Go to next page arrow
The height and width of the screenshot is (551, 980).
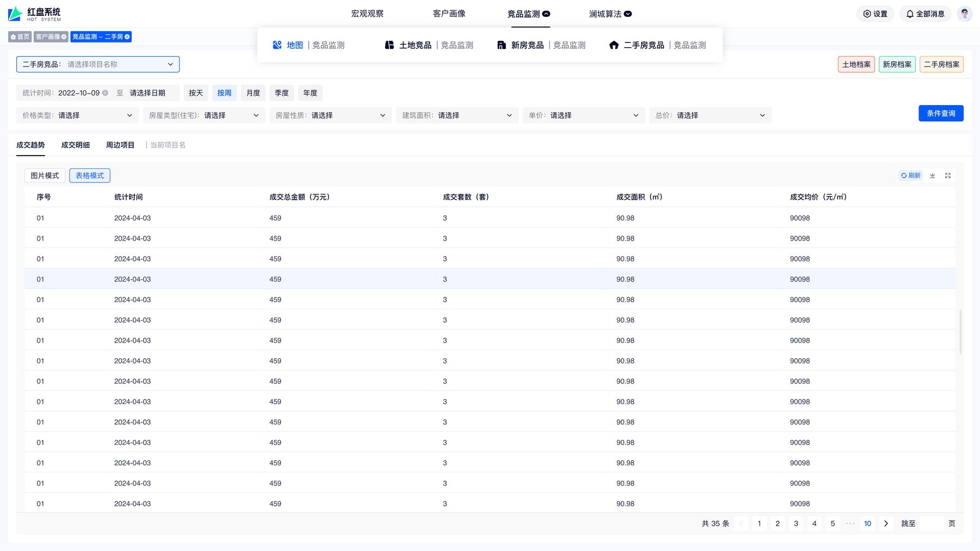(886, 524)
